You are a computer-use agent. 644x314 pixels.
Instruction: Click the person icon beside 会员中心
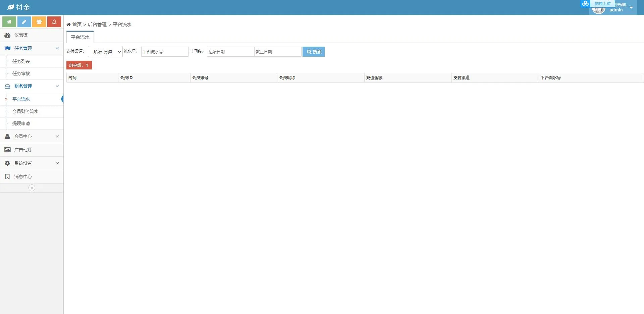pyautogui.click(x=7, y=136)
